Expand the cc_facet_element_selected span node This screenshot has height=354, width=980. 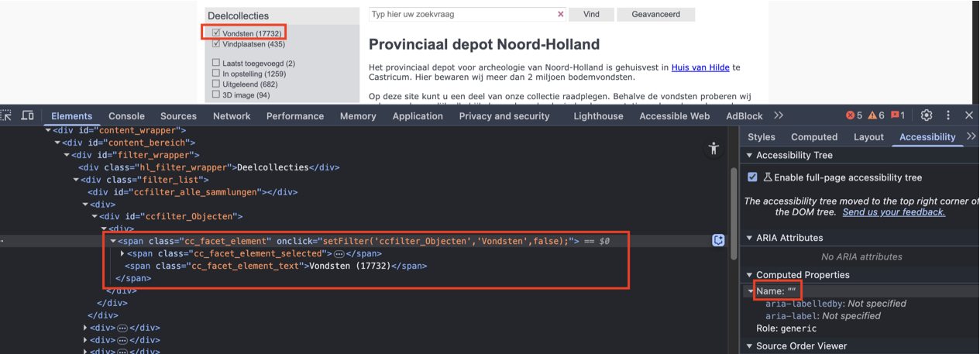point(123,253)
